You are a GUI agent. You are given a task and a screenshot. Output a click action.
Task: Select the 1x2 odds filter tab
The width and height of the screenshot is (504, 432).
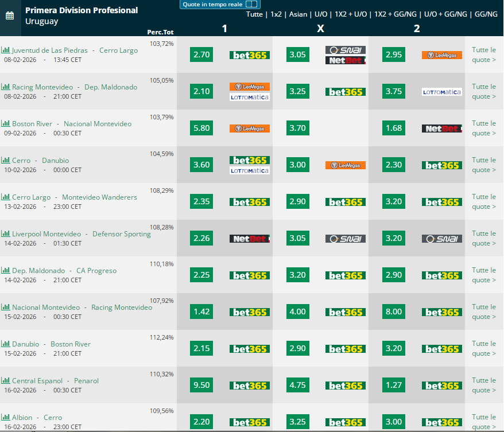pyautogui.click(x=276, y=14)
